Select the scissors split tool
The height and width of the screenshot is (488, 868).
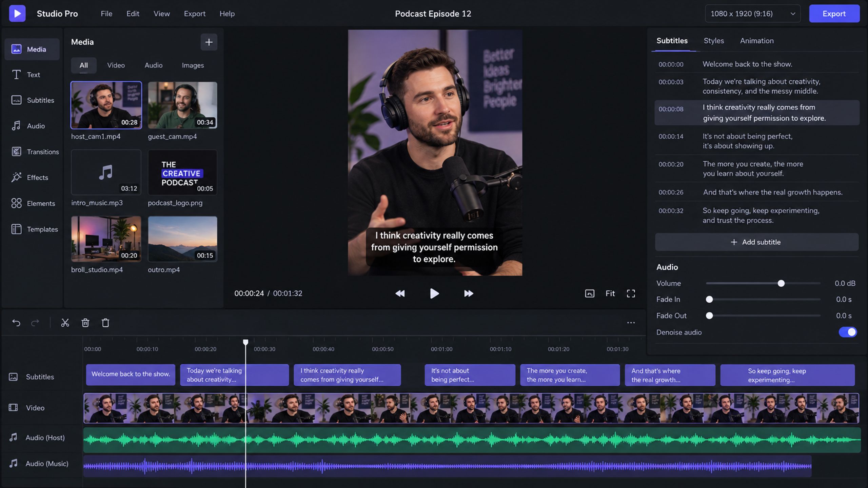(65, 323)
